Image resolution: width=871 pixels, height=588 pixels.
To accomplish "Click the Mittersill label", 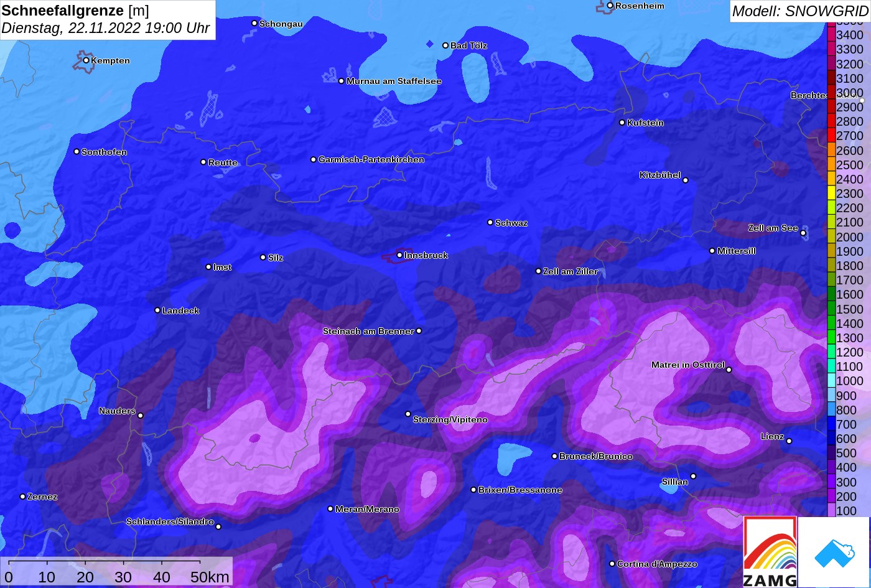I will pyautogui.click(x=737, y=251).
